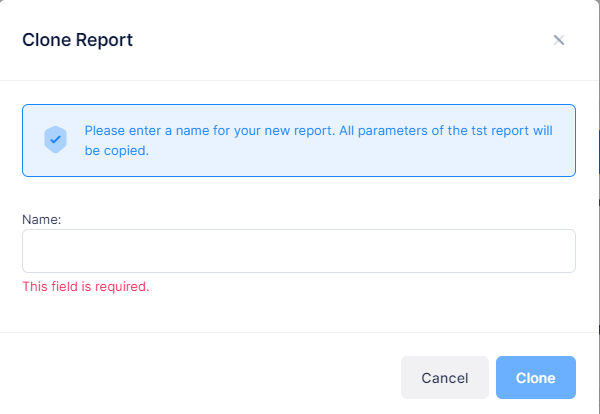Close the Clone Report dialog
The image size is (600, 414).
point(559,40)
